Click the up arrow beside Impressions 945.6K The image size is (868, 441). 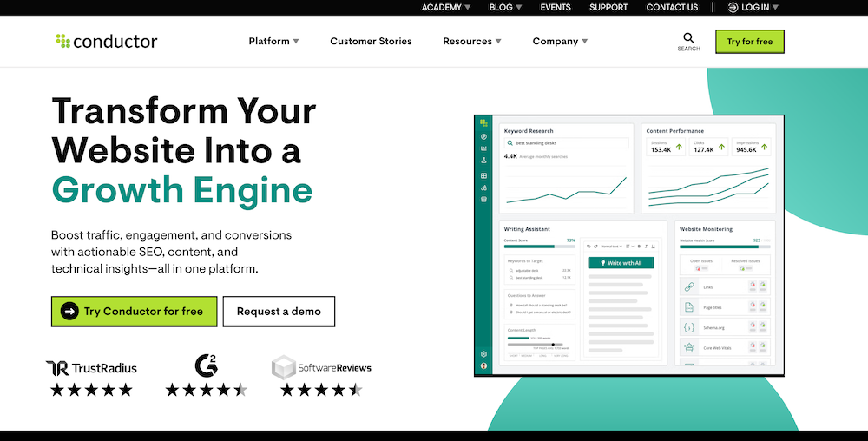[764, 148]
